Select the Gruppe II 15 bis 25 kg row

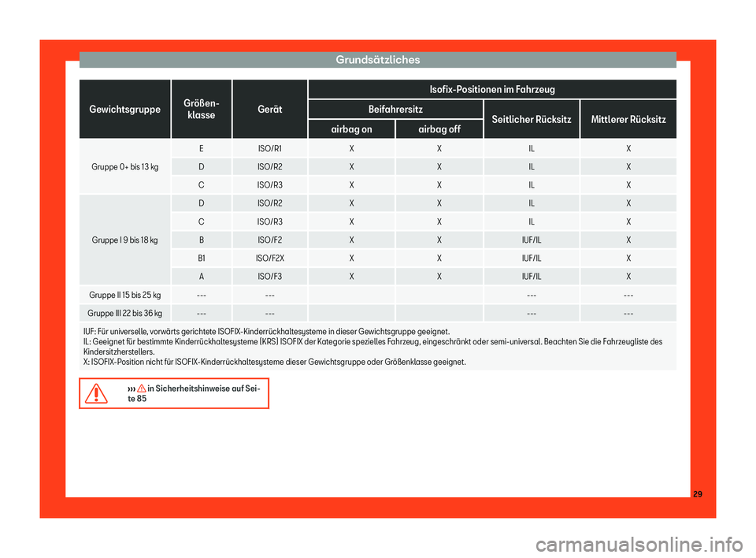click(377, 295)
